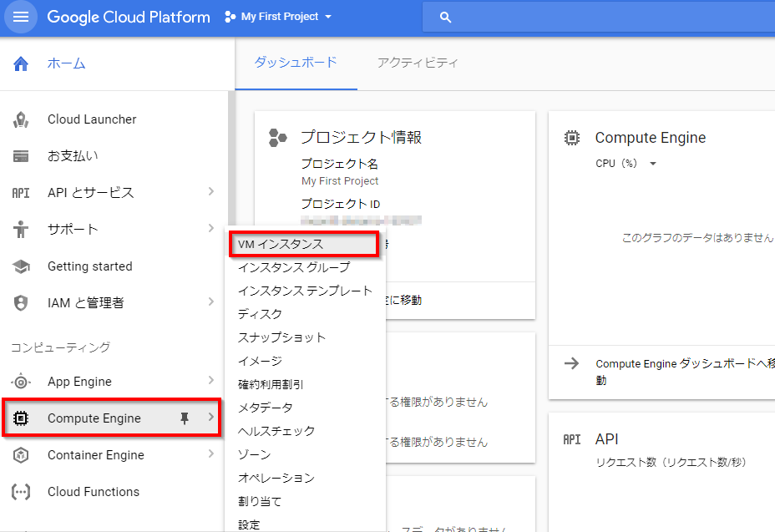Click the お支払い credit card icon
The width and height of the screenshot is (775, 532).
[x=21, y=156]
